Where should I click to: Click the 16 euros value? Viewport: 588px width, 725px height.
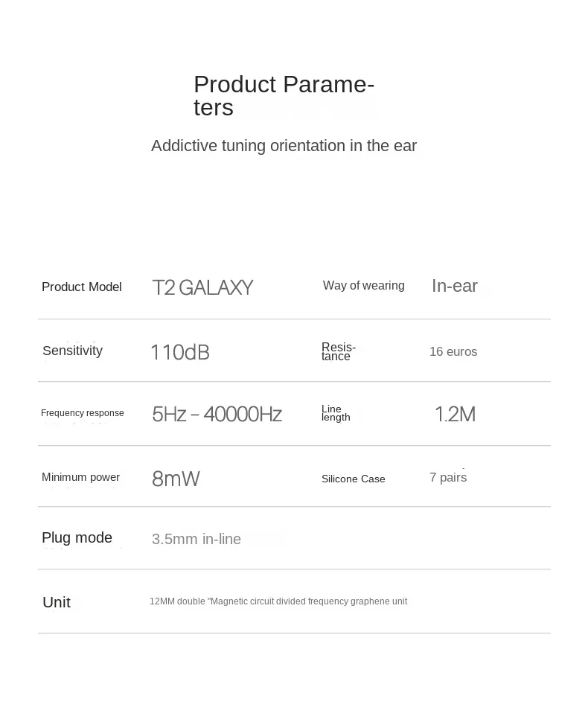(x=453, y=351)
